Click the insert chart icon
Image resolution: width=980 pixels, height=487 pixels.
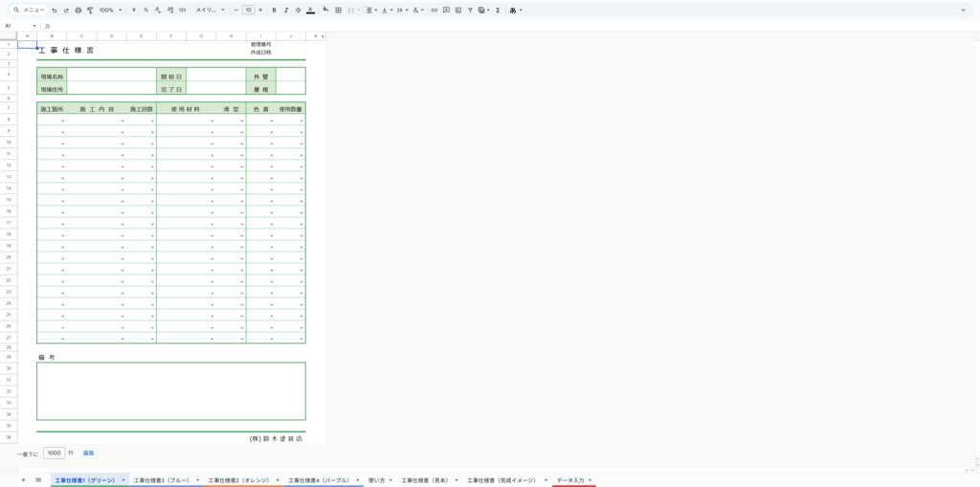458,10
